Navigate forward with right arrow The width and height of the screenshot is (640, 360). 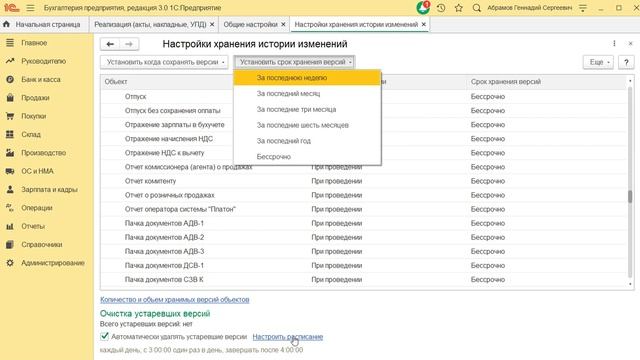point(129,44)
